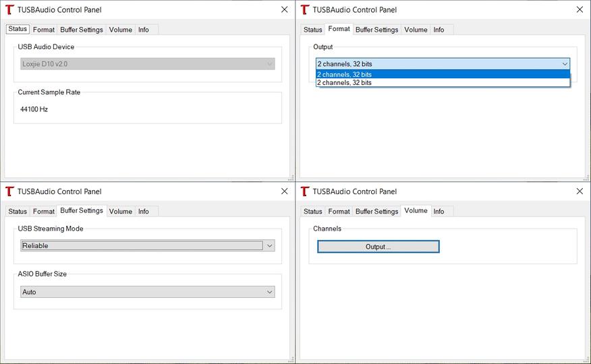This screenshot has height=364, width=591.
Task: Go to Status tab in the USB Streaming Mode window
Action: [18, 212]
